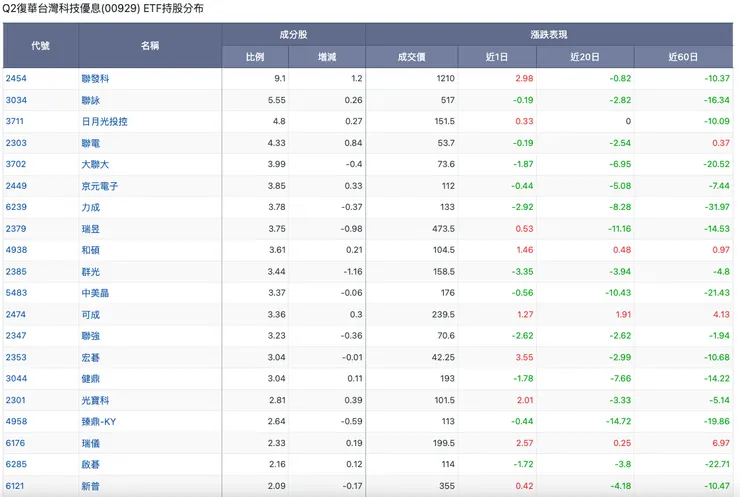Open 健鼎 stock name link
The image size is (740, 497).
[91, 379]
